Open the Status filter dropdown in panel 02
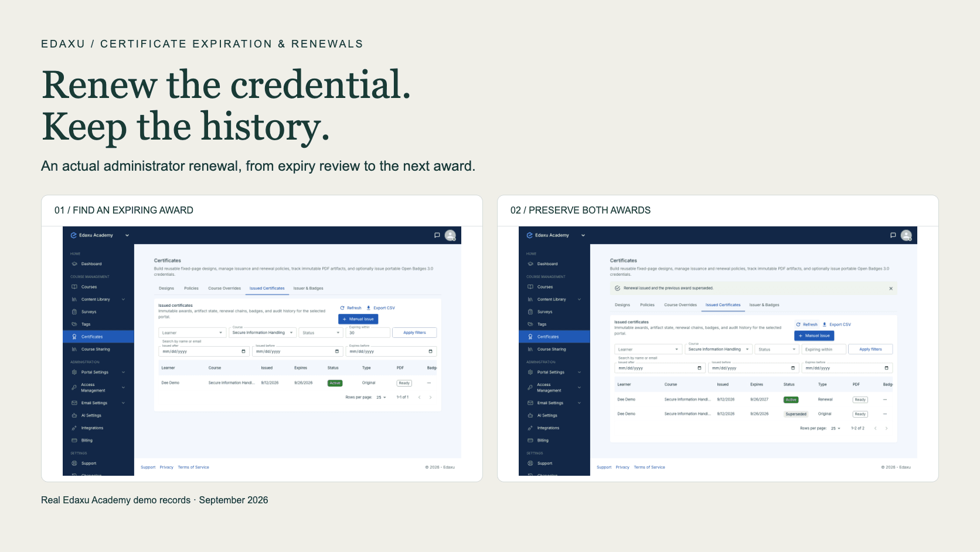The height and width of the screenshot is (552, 980). click(x=777, y=349)
